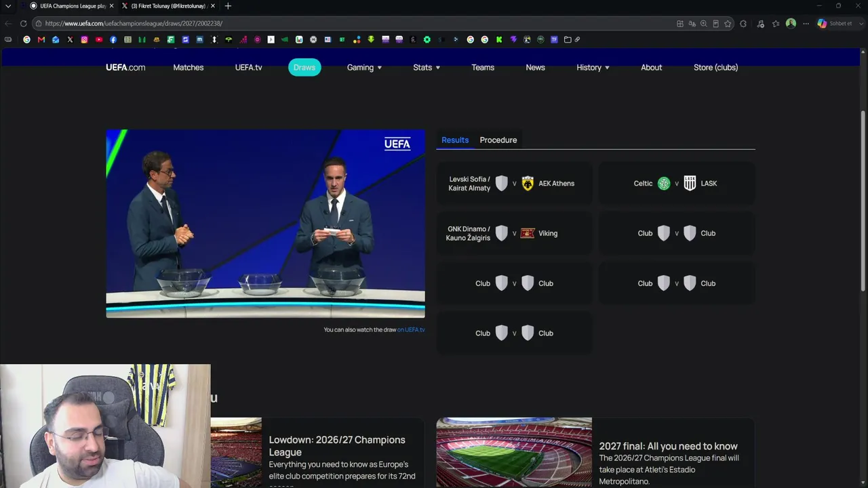The image size is (868, 488).
Task: Open the browser three-dot settings menu
Action: pyautogui.click(x=806, y=24)
